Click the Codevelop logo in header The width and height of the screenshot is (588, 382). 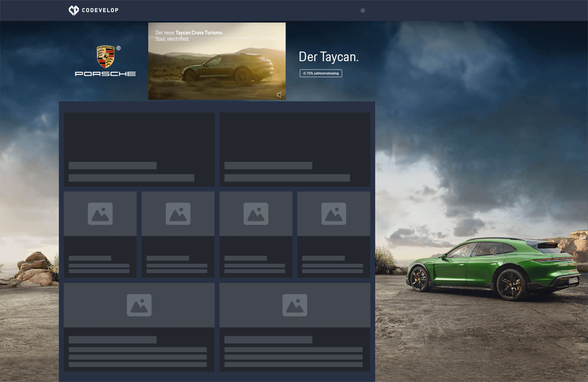pyautogui.click(x=93, y=10)
